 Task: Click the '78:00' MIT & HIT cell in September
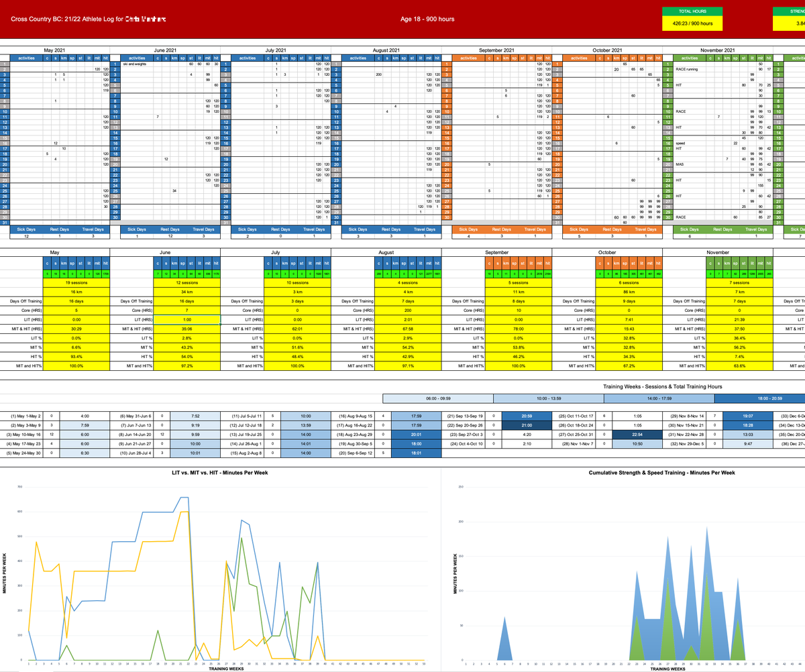(x=519, y=329)
